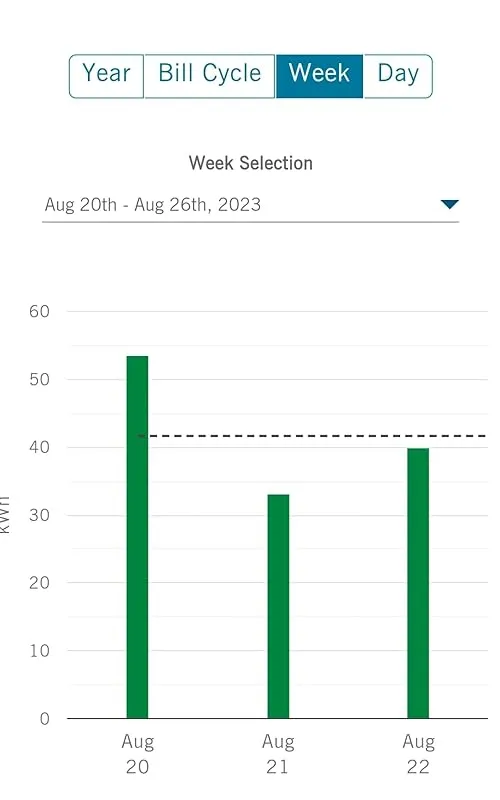
Task: Switch to the Day view tab
Action: pos(398,76)
